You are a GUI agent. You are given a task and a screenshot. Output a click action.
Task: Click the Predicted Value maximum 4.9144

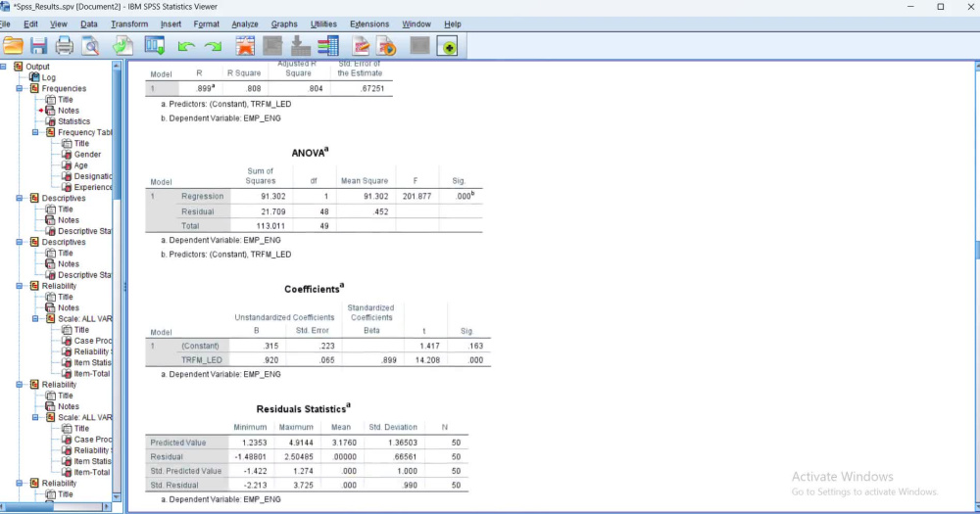coord(300,443)
